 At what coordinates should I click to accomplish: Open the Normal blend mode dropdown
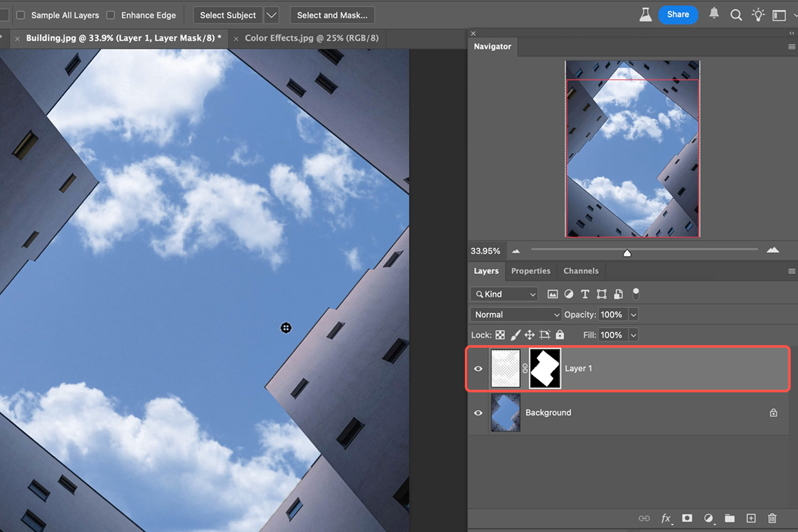pos(516,315)
